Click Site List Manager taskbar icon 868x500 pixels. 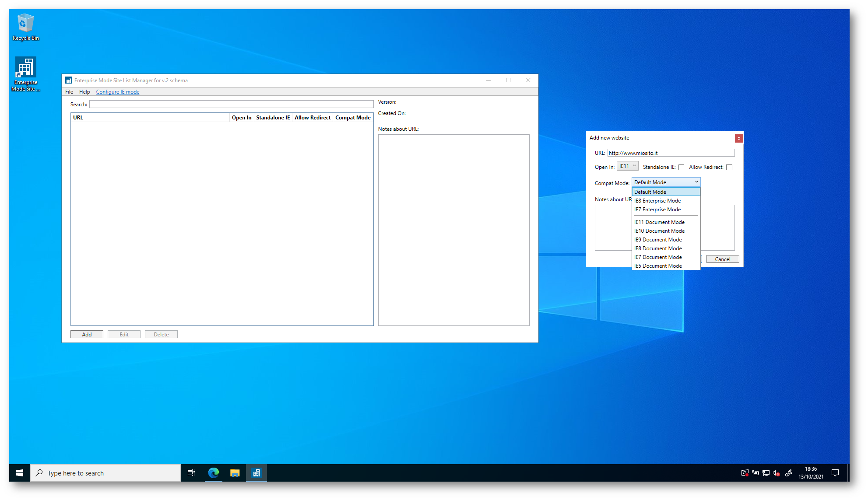tap(257, 473)
